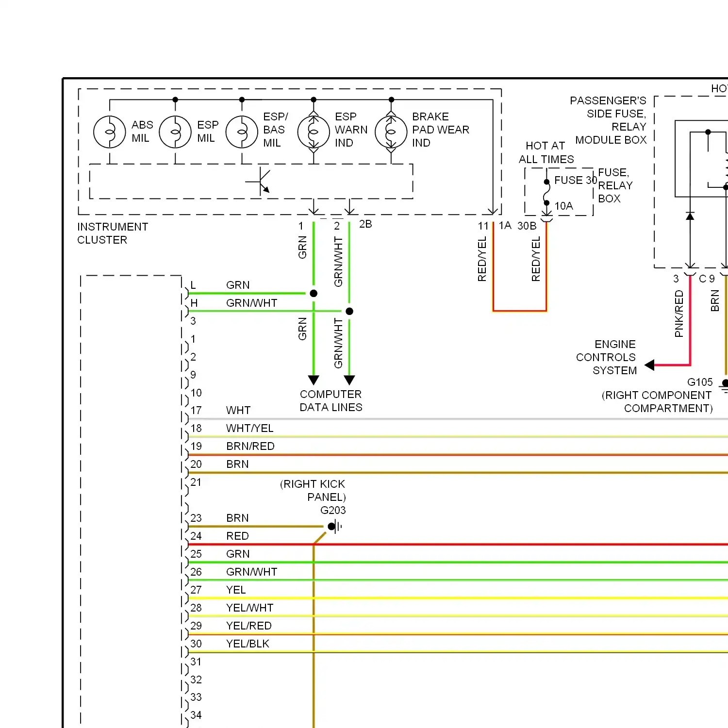Click the ENGINE CONTROLS SYSTEM arrowhead

[649, 365]
